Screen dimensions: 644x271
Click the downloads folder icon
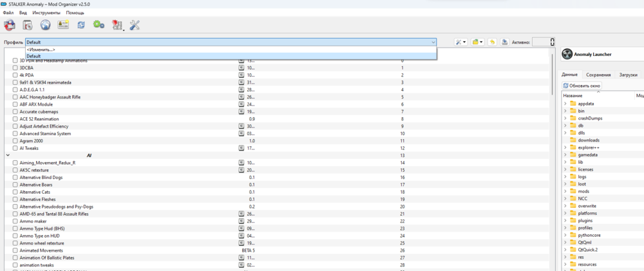pyautogui.click(x=573, y=140)
